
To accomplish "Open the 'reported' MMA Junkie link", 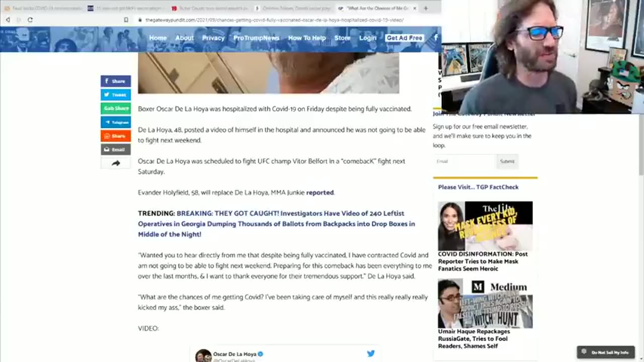I will (320, 193).
